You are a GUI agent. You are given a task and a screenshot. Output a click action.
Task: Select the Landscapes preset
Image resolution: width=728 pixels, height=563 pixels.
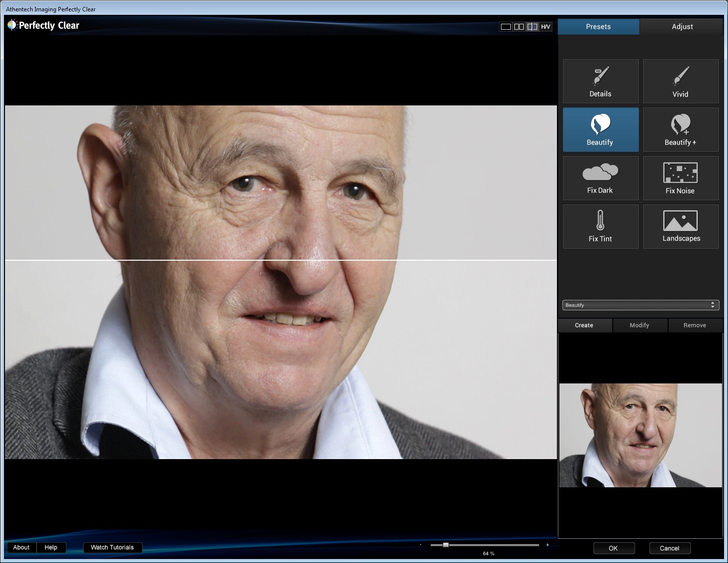click(x=681, y=227)
